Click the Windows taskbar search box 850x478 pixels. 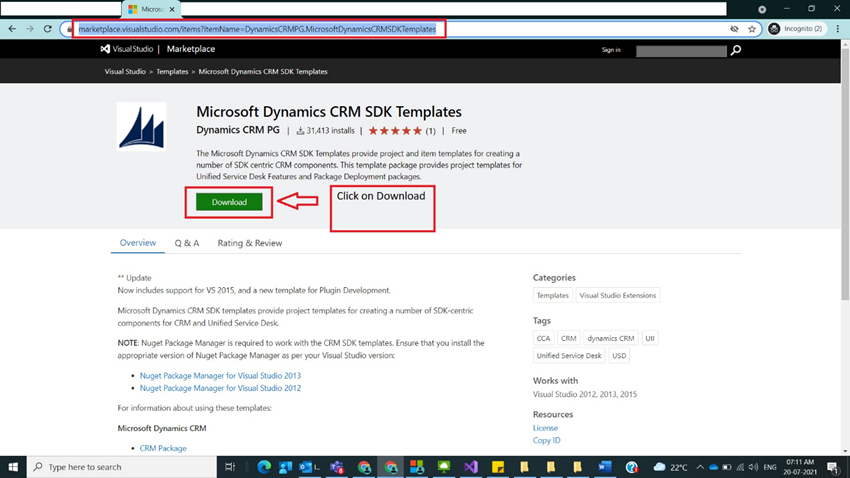(x=121, y=467)
